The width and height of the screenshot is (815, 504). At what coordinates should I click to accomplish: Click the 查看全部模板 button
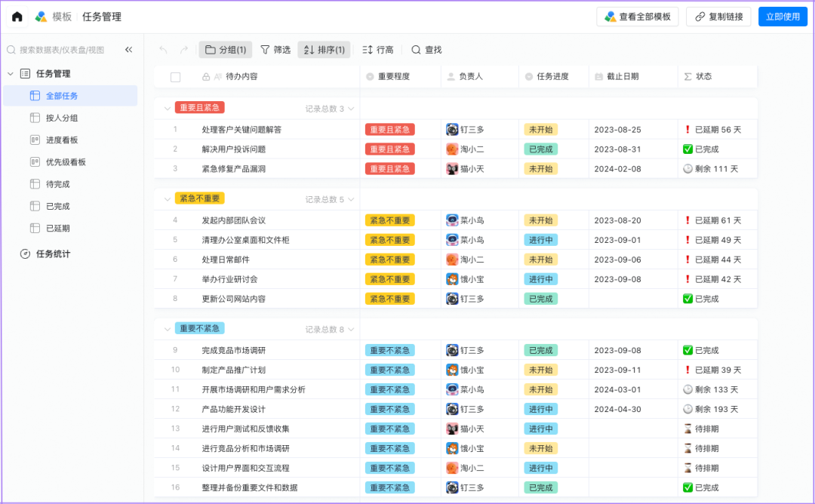coord(638,17)
